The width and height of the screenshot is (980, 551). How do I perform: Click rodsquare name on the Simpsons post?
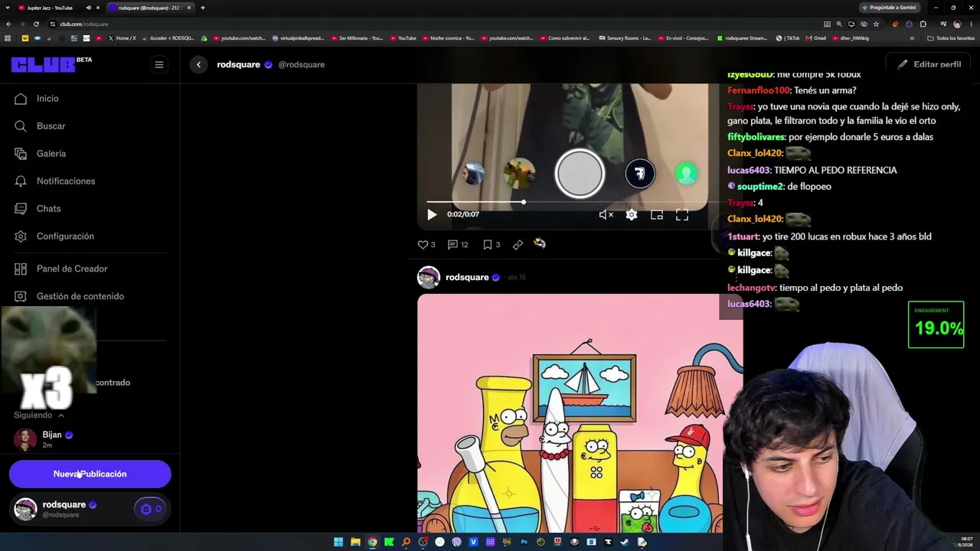[467, 277]
